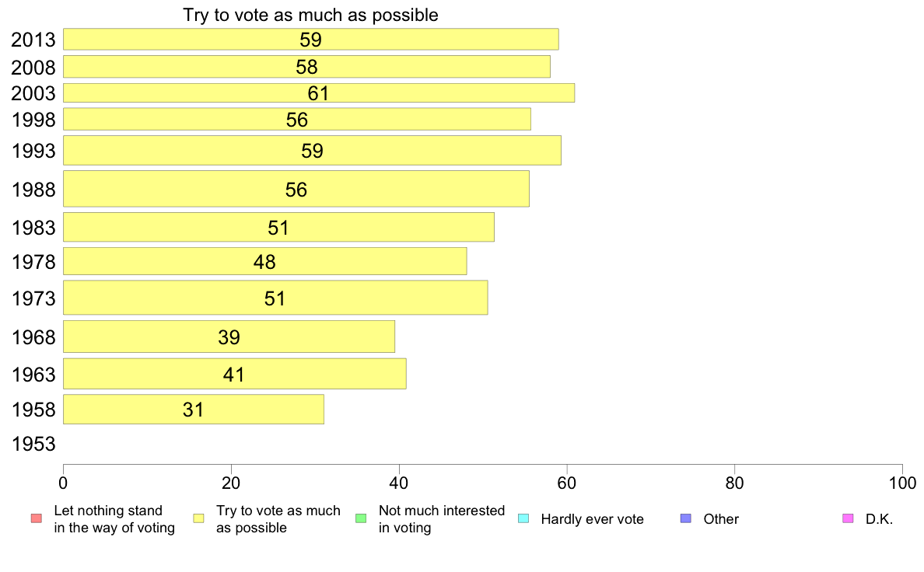Select the 1968 bar showing 39
The image size is (924, 572).
pyautogui.click(x=229, y=337)
